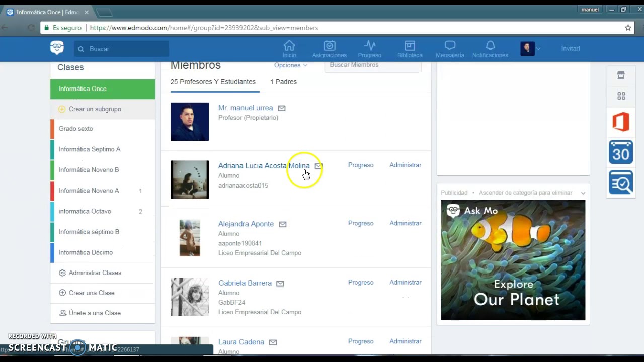Screen dimensions: 644x362
Task: Launch the Microsoft Office app icon
Action: click(620, 122)
